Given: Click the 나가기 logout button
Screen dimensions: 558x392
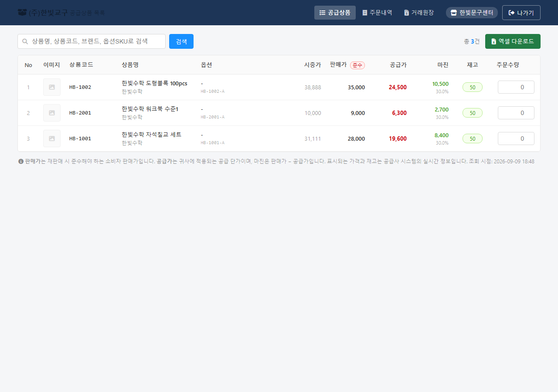Looking at the screenshot, I should 521,13.
